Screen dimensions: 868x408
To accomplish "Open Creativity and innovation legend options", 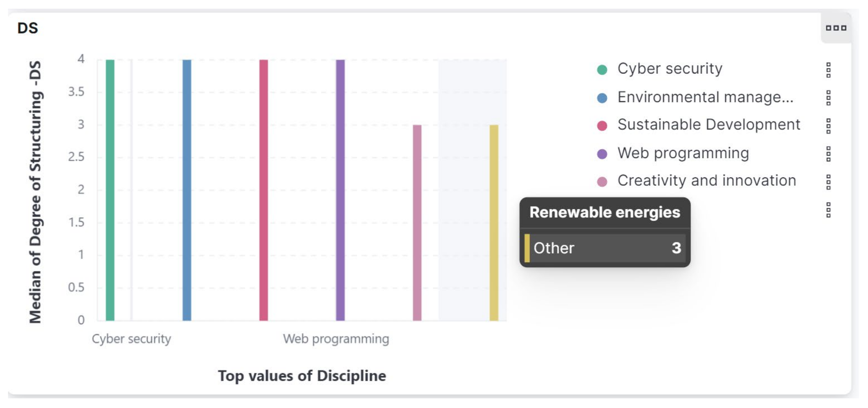I will tap(828, 182).
